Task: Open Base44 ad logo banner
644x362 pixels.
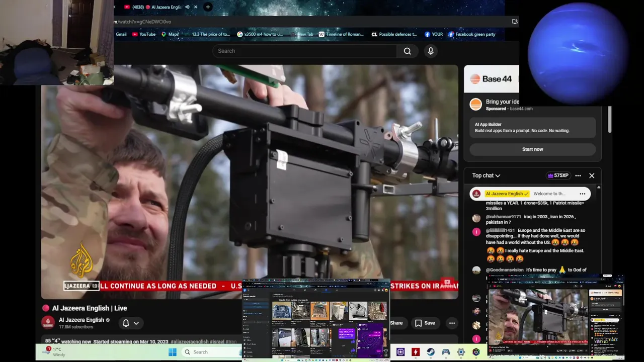Action: tap(492, 79)
